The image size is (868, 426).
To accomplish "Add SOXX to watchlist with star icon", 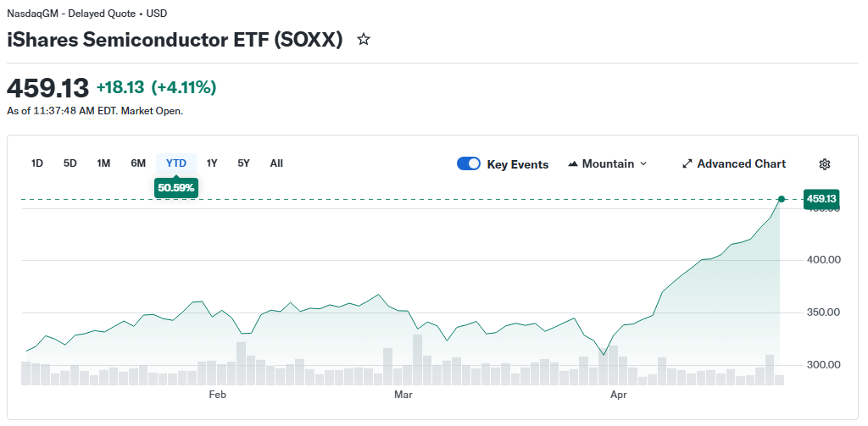I will [x=364, y=40].
